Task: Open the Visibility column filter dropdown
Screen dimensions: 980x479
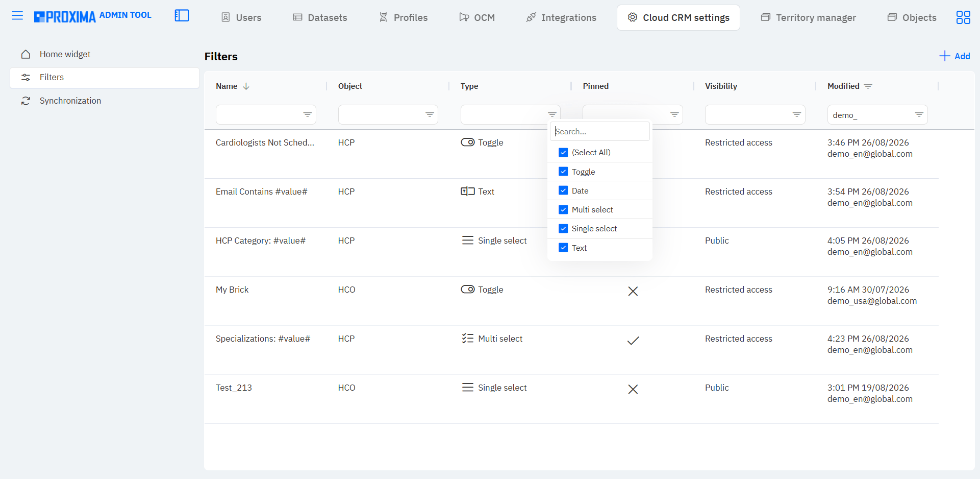Action: (x=797, y=114)
